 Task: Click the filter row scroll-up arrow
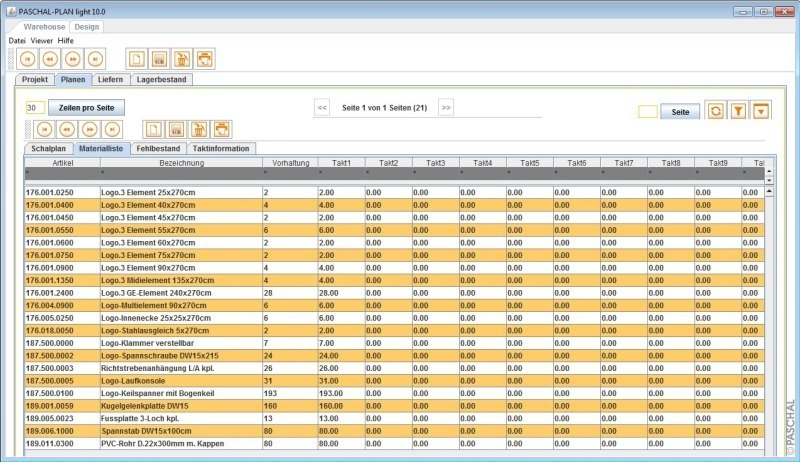(769, 172)
